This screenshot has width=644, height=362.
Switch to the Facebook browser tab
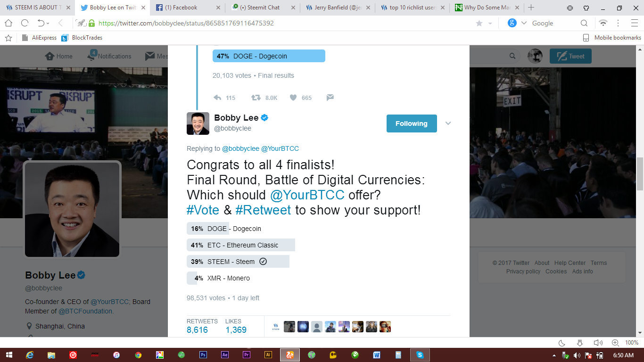(186, 8)
